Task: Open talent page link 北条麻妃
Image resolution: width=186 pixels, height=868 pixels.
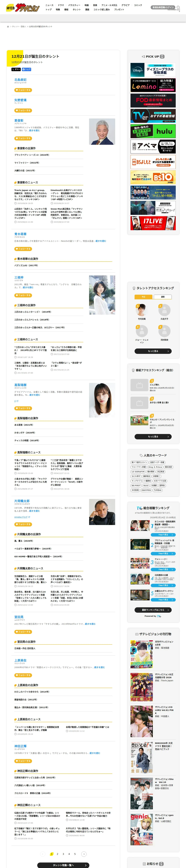Action: (x=20, y=80)
